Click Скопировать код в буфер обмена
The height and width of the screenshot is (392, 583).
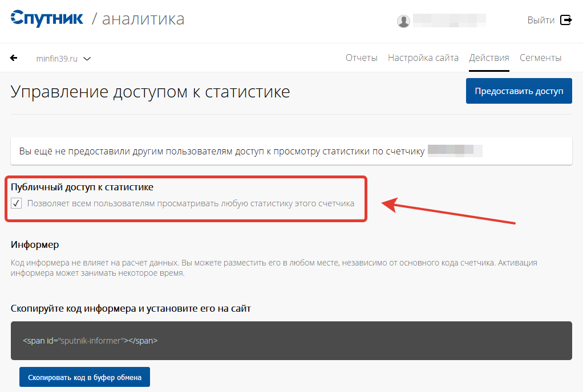[x=84, y=377]
